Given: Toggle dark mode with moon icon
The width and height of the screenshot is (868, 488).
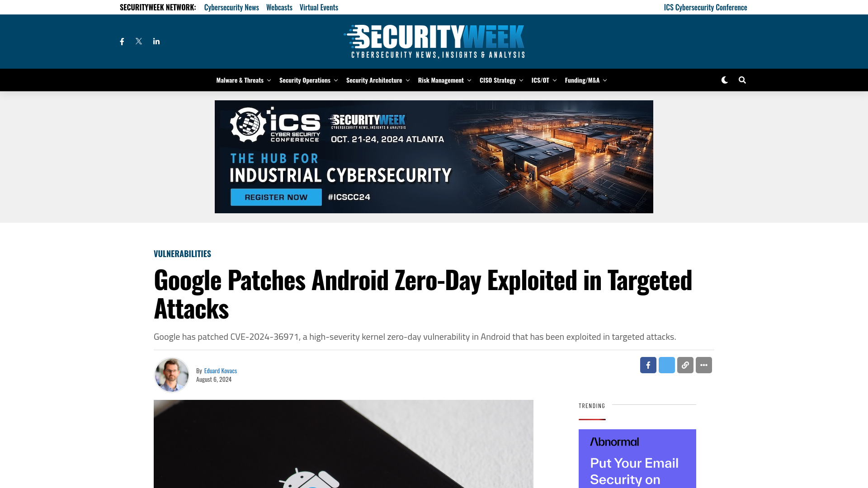Looking at the screenshot, I should pos(724,80).
